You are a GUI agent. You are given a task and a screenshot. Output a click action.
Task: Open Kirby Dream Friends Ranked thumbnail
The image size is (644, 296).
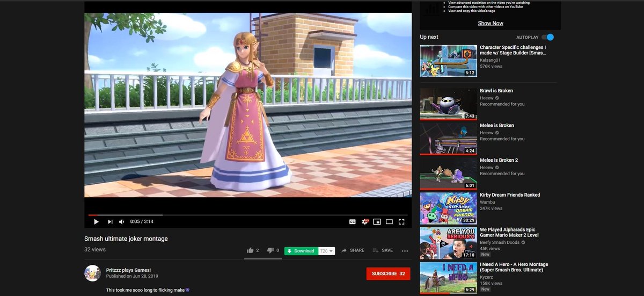pos(448,208)
